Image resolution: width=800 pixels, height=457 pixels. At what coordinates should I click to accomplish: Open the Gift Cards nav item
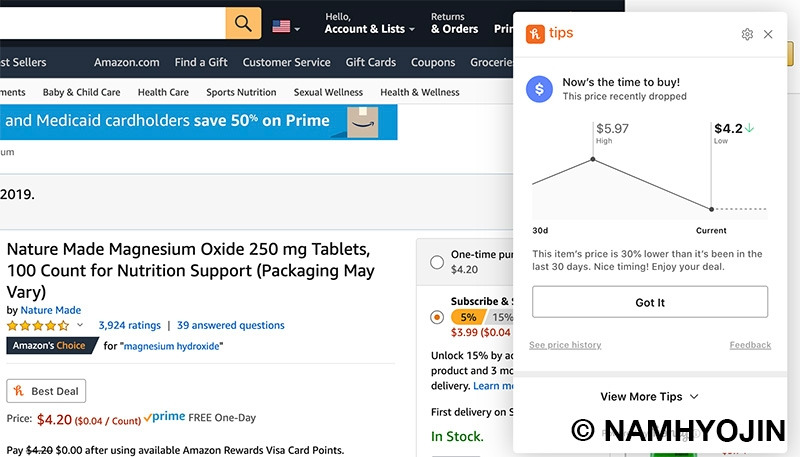tap(371, 62)
